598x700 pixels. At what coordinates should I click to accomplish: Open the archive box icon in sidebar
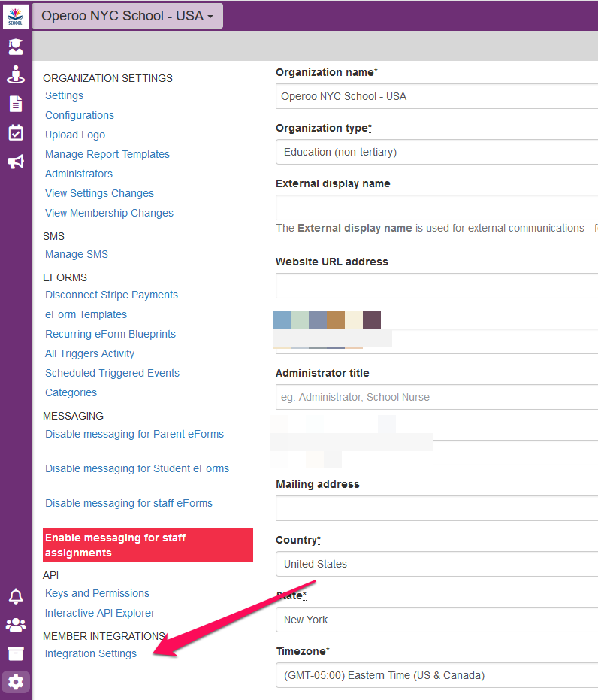pos(16,653)
